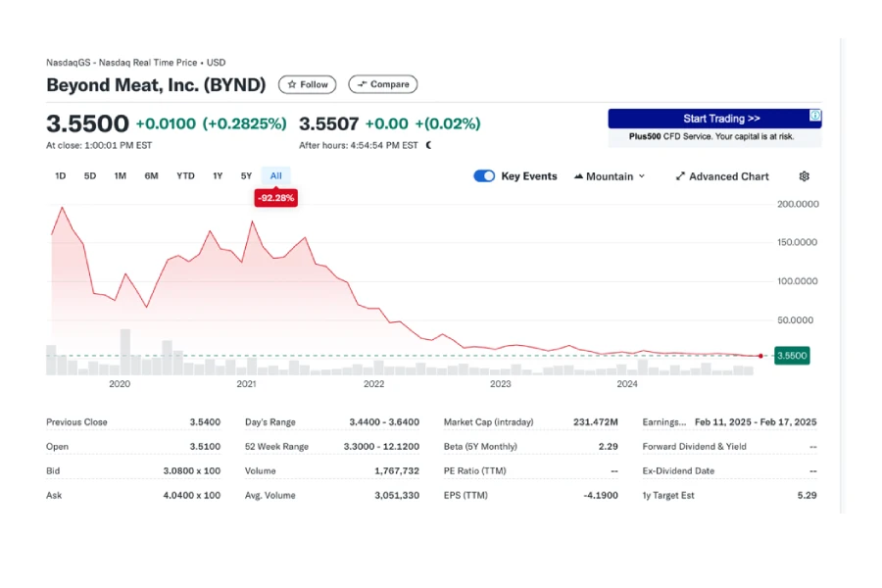Image resolution: width=882 pixels, height=588 pixels.
Task: Click the Beyond Meat, Inc. (BYND) title
Action: (x=156, y=85)
